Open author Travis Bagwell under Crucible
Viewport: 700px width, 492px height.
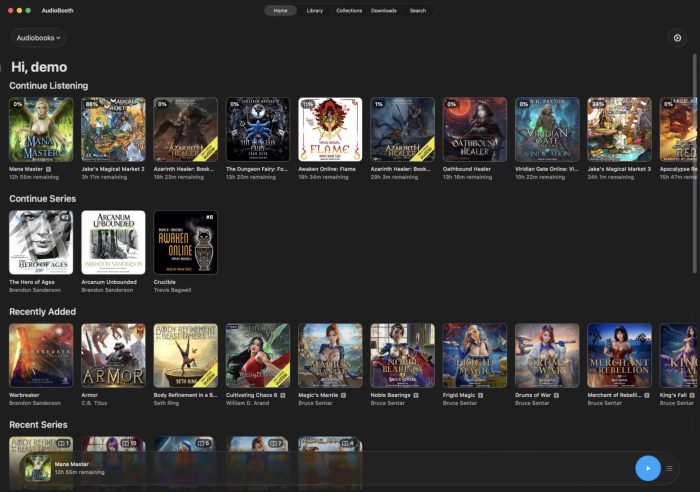click(x=172, y=290)
